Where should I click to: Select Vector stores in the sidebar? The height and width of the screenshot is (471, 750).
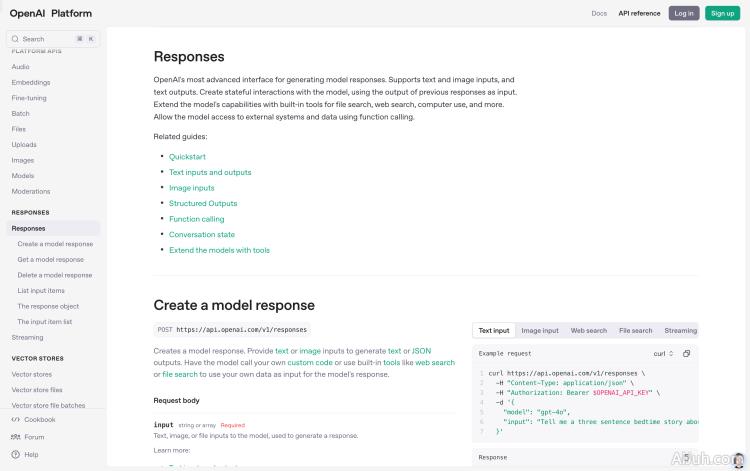[x=32, y=374]
